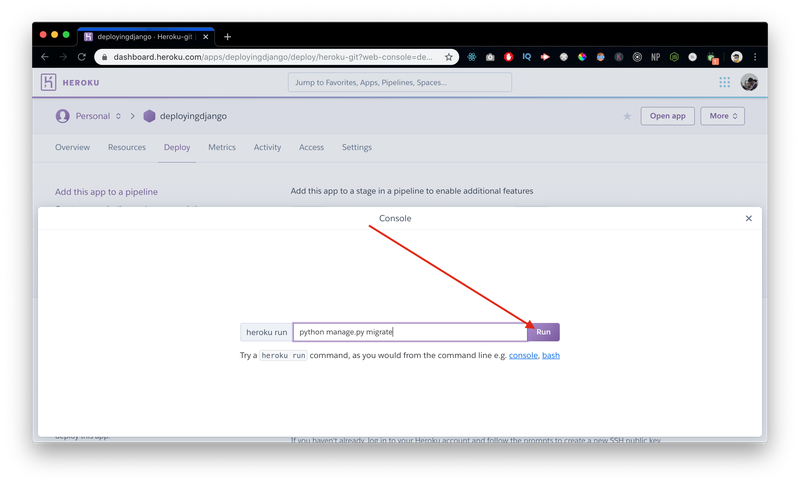Focus the Jump to Favorites search box
Image resolution: width=800 pixels, height=485 pixels.
coord(400,83)
